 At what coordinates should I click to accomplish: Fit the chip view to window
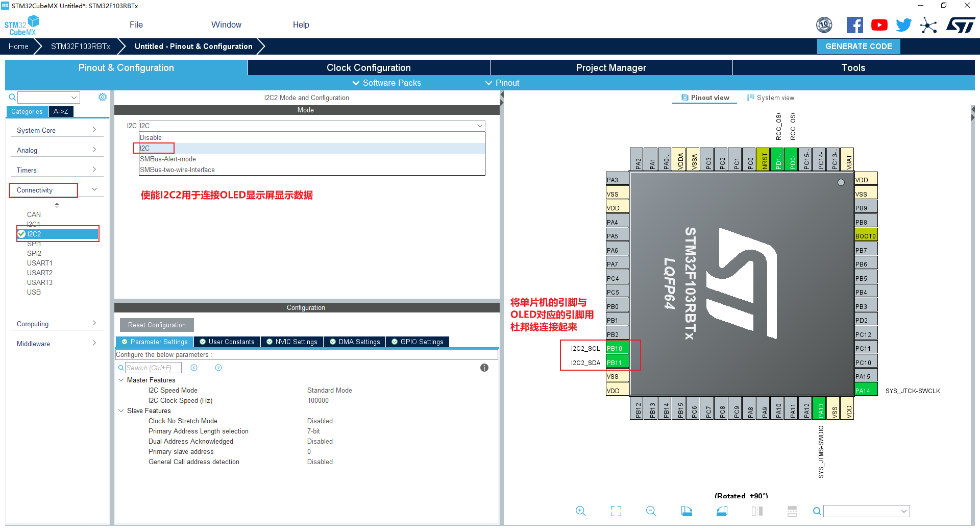click(616, 511)
